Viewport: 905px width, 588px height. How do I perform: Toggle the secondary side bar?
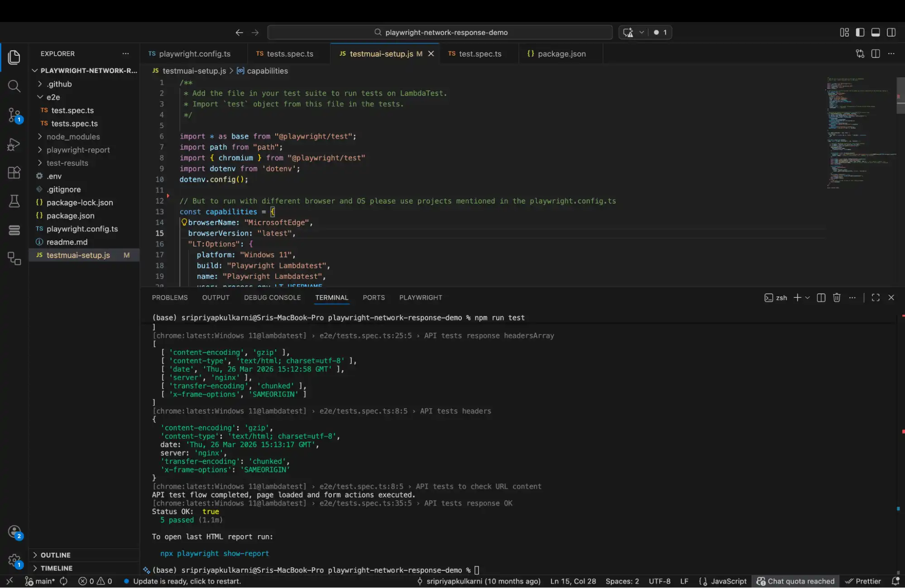(891, 33)
